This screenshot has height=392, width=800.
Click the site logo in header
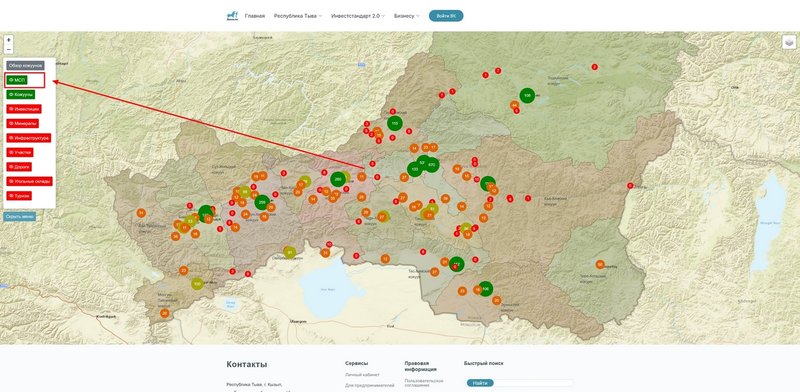coord(232,16)
